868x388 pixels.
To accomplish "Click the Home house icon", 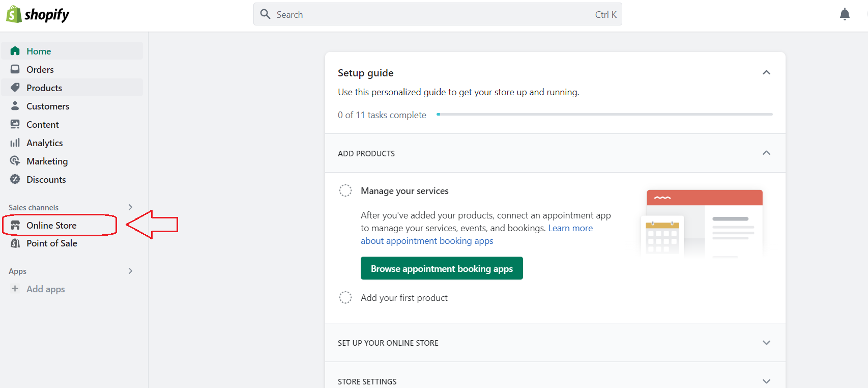I will click(15, 51).
